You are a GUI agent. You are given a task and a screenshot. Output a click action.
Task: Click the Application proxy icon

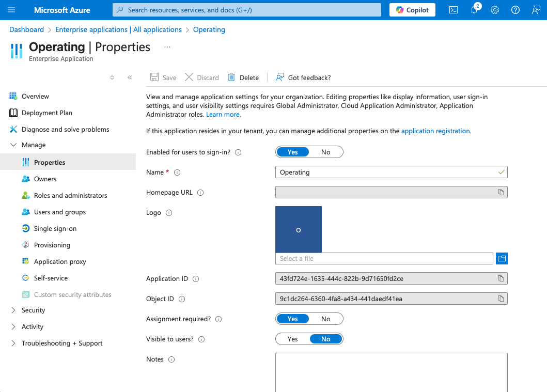pos(26,261)
